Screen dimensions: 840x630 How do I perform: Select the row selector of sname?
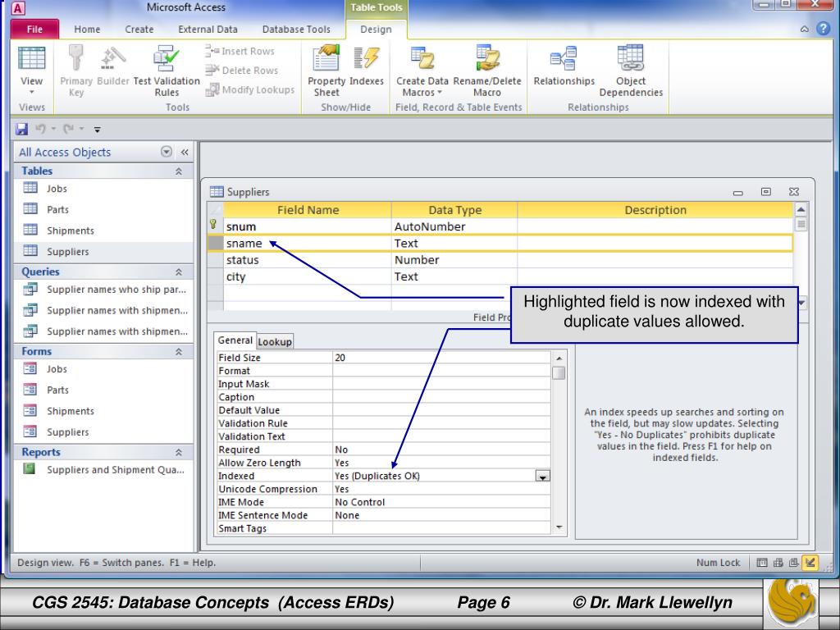216,243
